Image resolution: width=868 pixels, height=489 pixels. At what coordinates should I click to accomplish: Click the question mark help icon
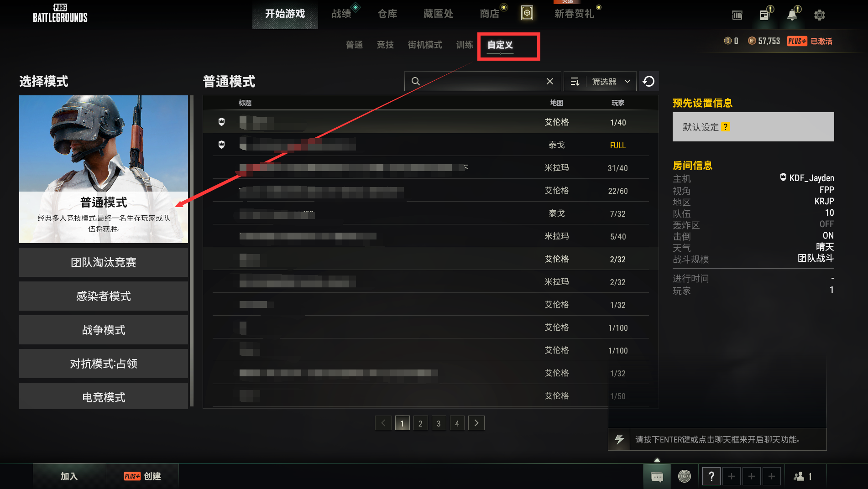pos(711,476)
